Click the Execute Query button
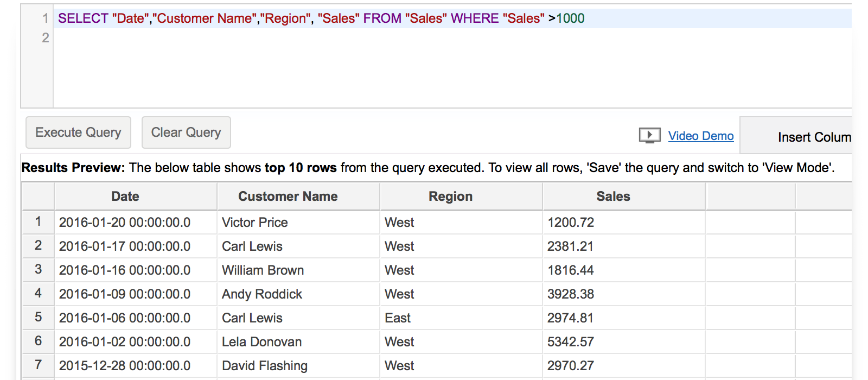Image resolution: width=868 pixels, height=380 pixels. pos(78,132)
